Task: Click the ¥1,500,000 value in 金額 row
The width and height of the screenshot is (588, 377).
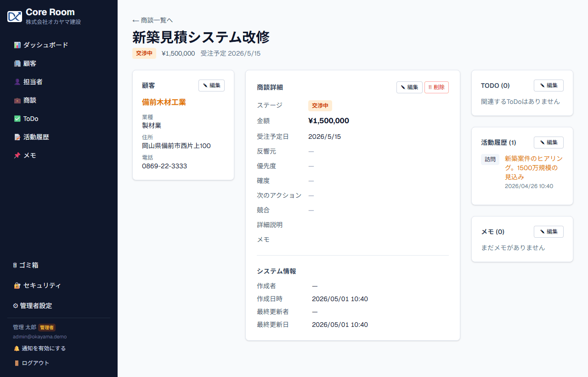Action: tap(329, 121)
